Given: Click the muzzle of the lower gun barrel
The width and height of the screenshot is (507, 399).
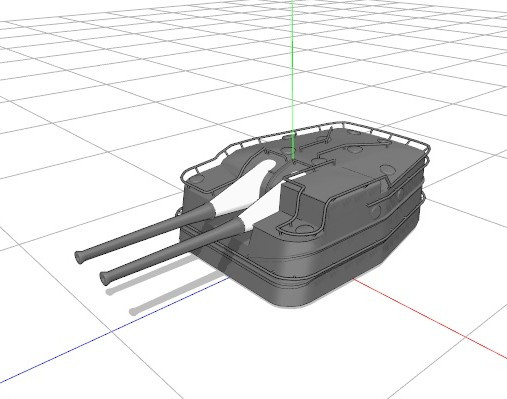Looking at the screenshot, I should (105, 278).
